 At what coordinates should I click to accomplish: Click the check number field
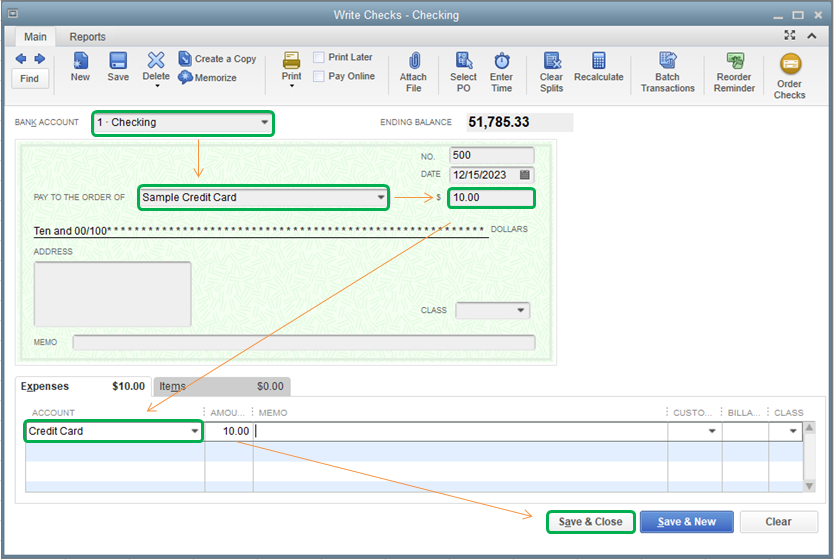[x=491, y=155]
